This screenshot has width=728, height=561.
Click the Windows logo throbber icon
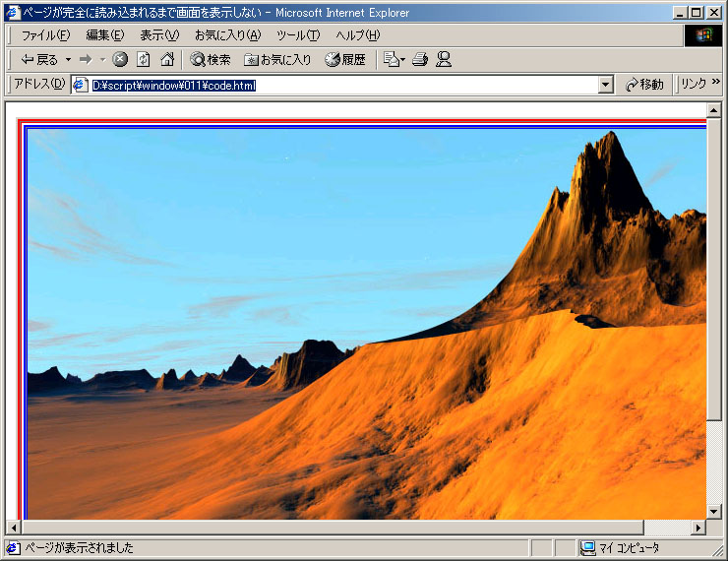703,34
